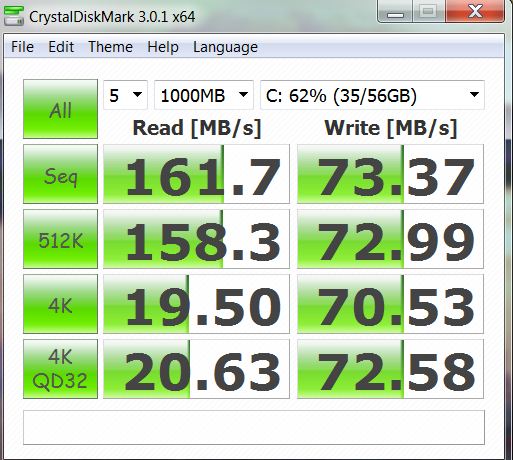Screen dimensions: 513x460
Task: Open the Edit menu
Action: (x=61, y=47)
